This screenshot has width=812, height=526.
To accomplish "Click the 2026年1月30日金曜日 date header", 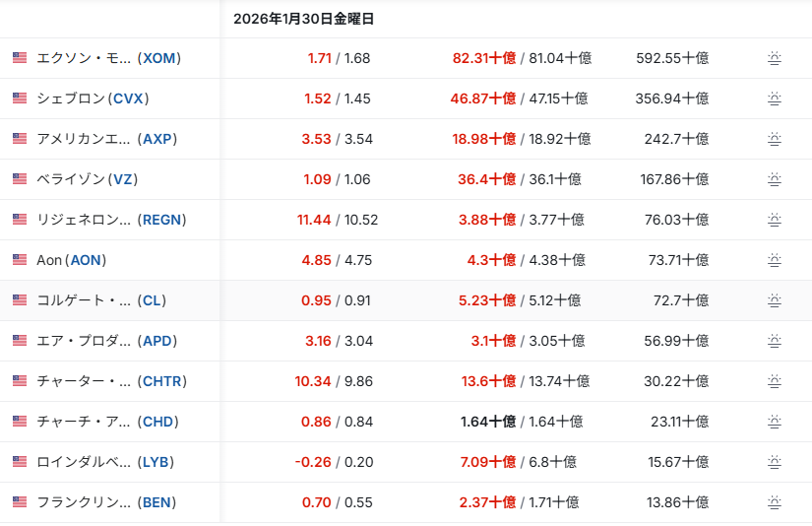I will (x=303, y=19).
